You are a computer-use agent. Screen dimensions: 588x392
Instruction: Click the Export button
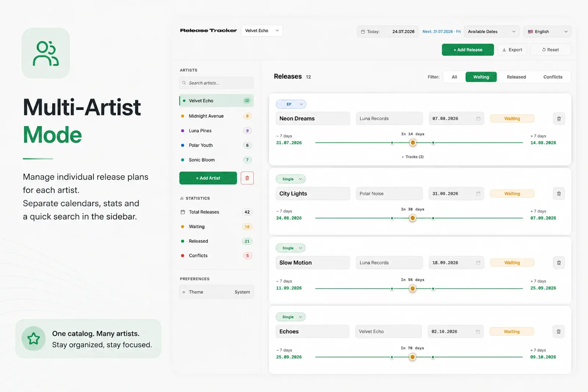[x=512, y=50]
